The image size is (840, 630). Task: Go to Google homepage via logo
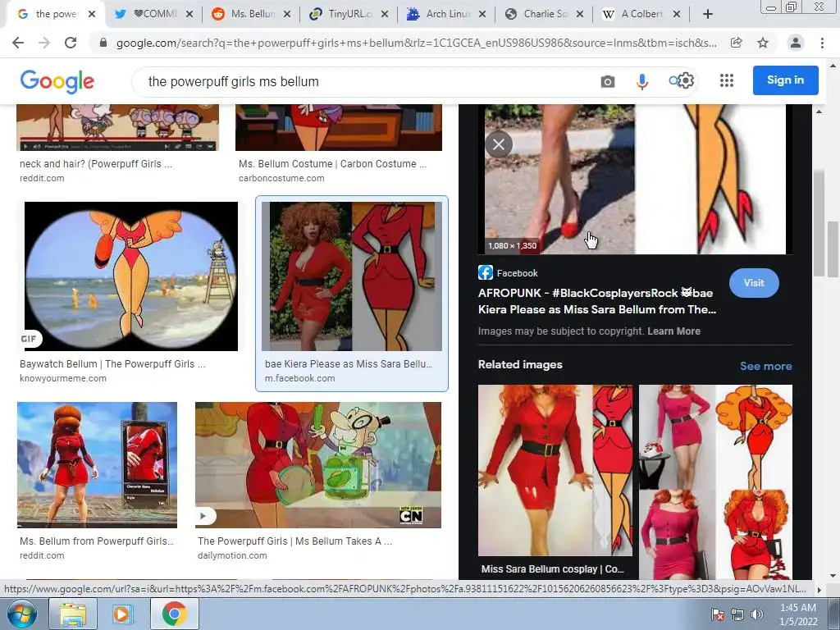[x=57, y=81]
